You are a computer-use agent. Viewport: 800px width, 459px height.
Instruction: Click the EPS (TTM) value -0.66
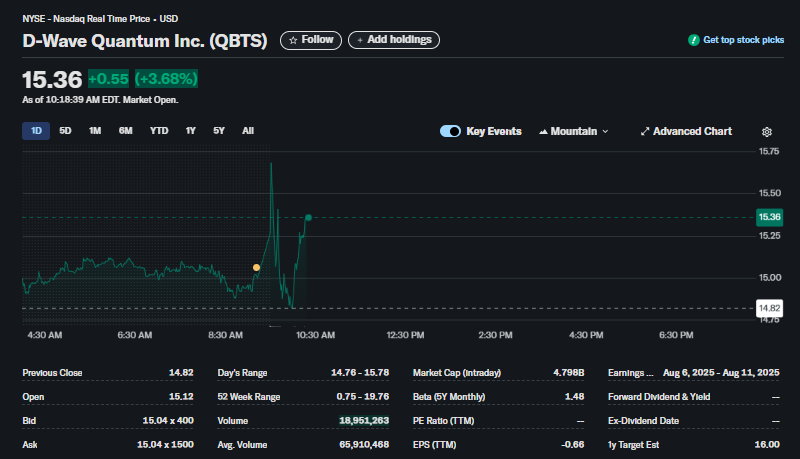(x=572, y=445)
